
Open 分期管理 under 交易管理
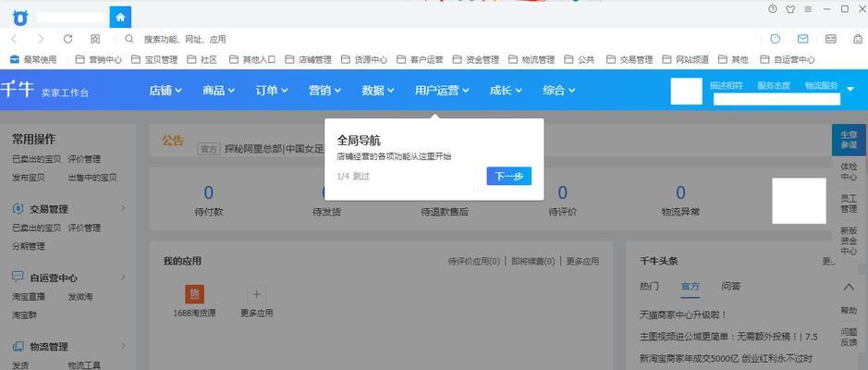point(29,246)
